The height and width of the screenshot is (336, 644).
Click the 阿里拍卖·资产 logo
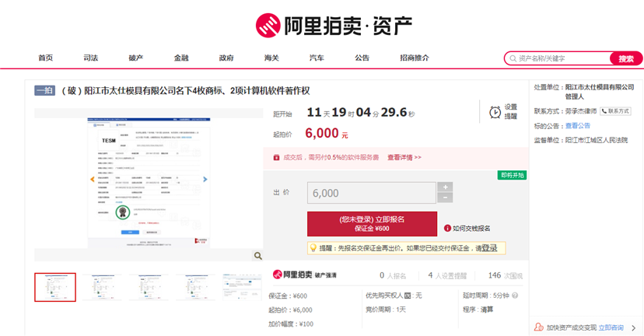[334, 26]
